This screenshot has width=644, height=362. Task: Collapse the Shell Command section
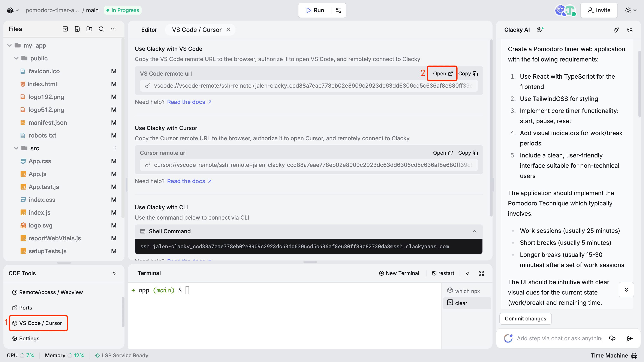pyautogui.click(x=475, y=231)
